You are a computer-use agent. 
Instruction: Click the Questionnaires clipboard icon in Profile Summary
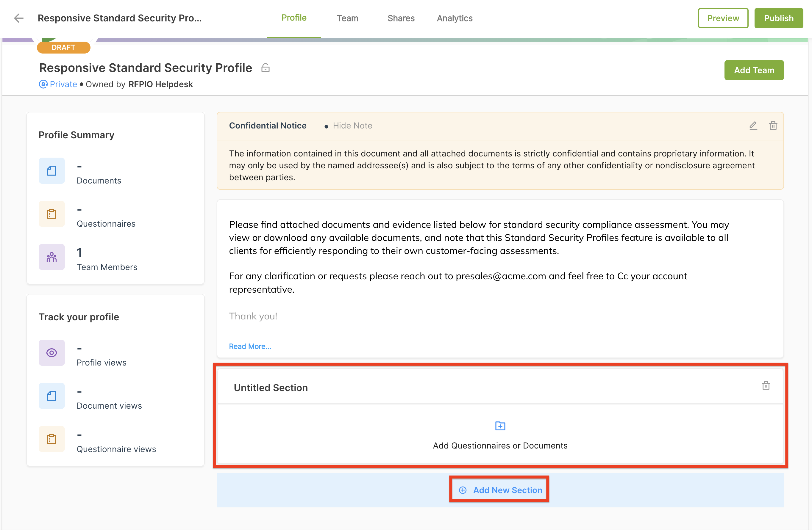(51, 214)
